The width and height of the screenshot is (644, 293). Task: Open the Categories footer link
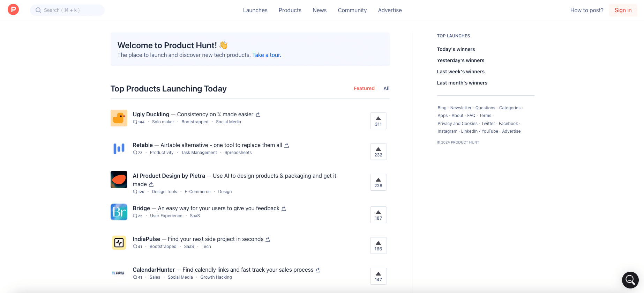pos(510,108)
